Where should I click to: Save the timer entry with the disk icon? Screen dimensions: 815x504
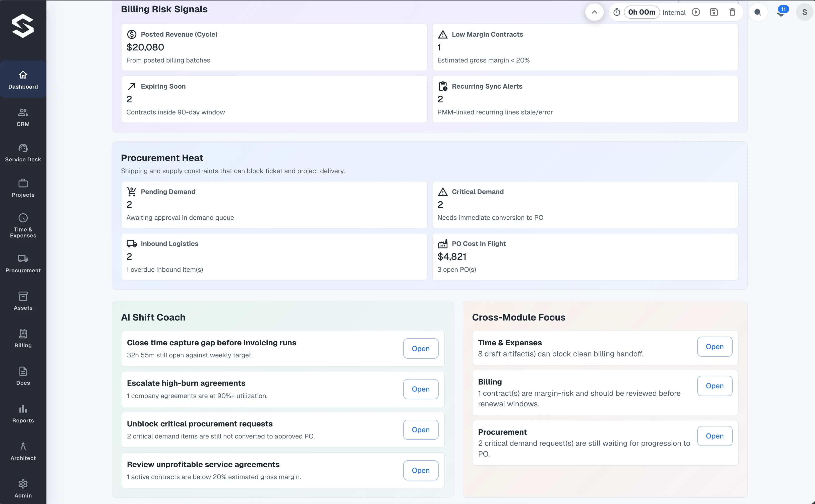tap(714, 12)
